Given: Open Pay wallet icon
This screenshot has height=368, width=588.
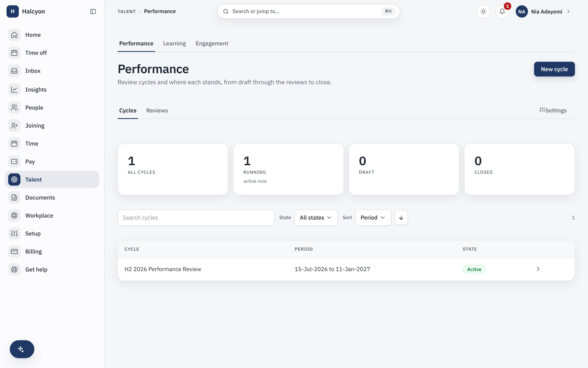Looking at the screenshot, I should coord(14,162).
